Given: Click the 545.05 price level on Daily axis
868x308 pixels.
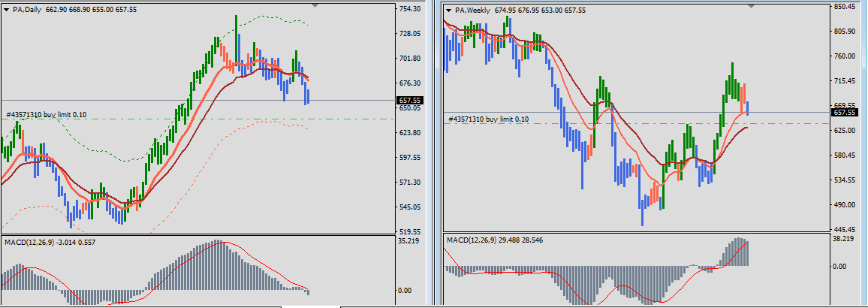Looking at the screenshot, I should coord(410,207).
